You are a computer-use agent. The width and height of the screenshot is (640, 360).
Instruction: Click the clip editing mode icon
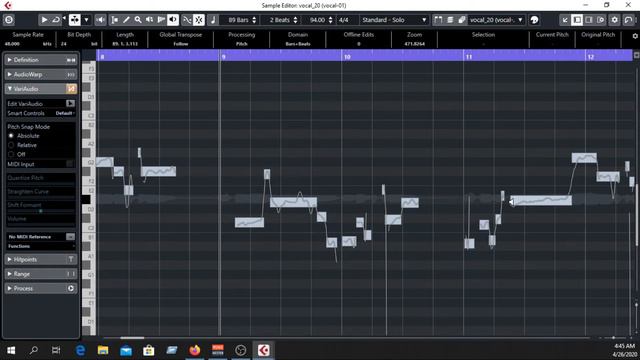click(x=461, y=20)
